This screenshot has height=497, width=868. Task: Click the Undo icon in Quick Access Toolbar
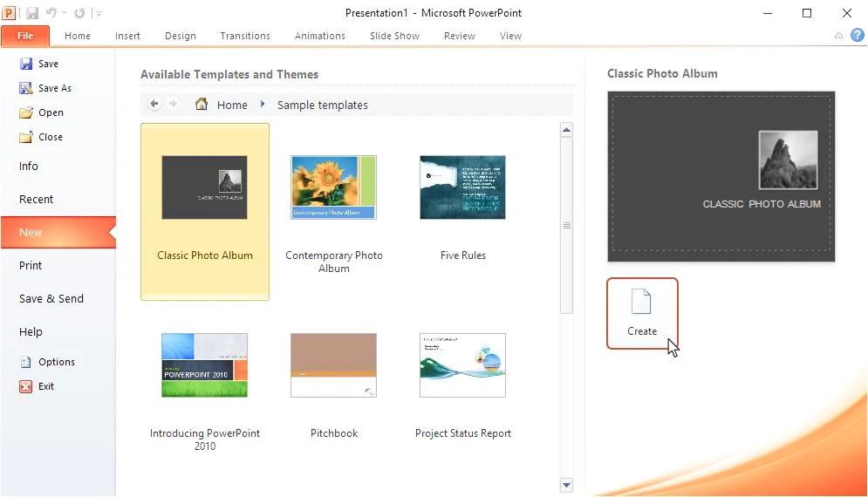click(51, 13)
